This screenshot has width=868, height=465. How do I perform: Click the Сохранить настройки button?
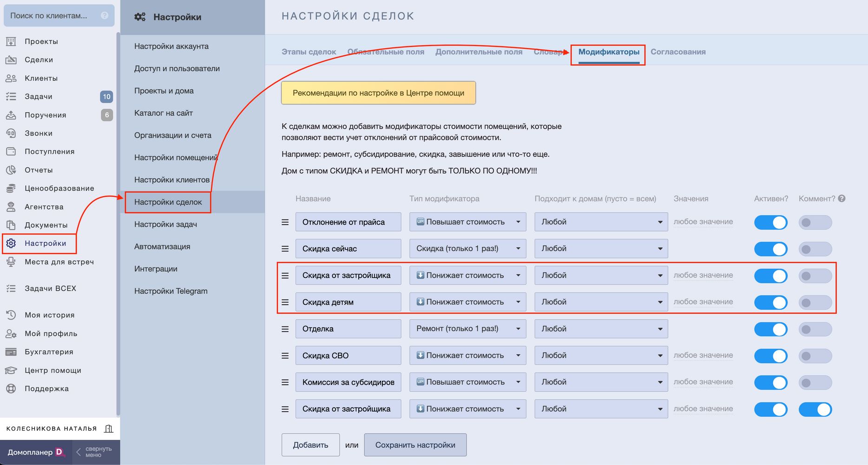coord(415,445)
